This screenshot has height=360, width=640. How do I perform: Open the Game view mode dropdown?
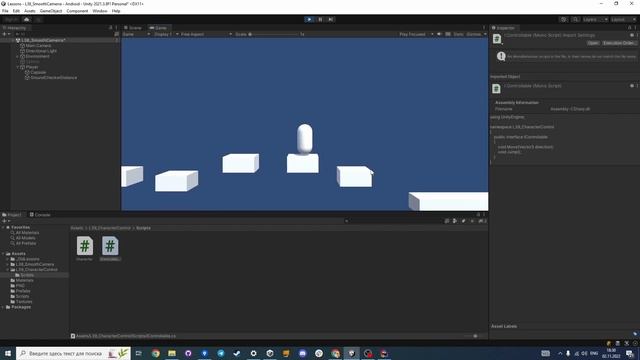tap(136, 34)
